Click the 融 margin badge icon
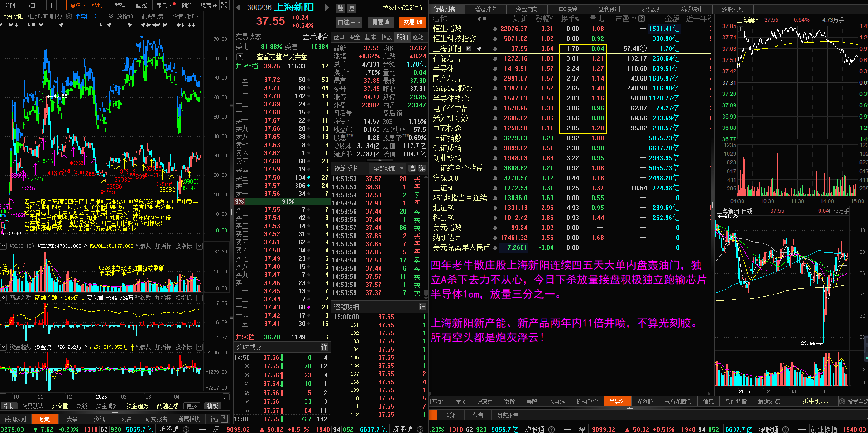 coord(340,8)
